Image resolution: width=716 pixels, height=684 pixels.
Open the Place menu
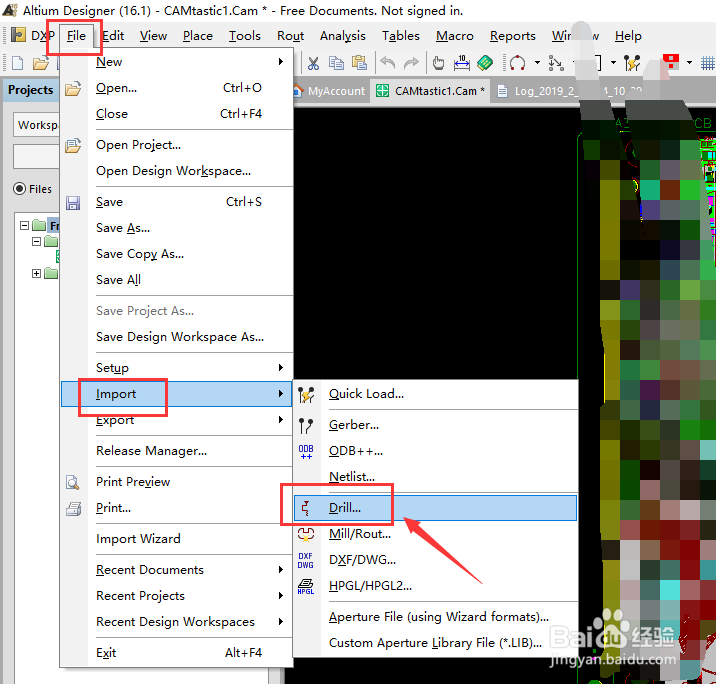[198, 36]
